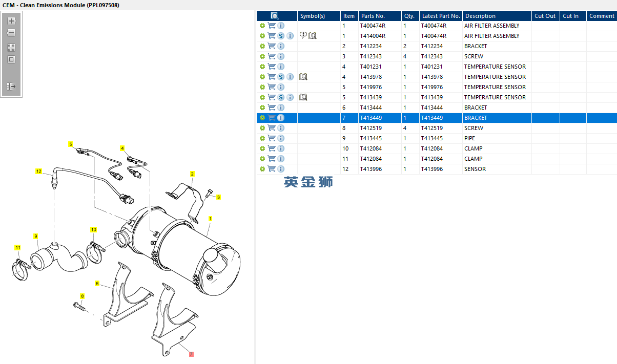Open the book lookup symbol for T413978
This screenshot has width=617, height=364.
303,77
